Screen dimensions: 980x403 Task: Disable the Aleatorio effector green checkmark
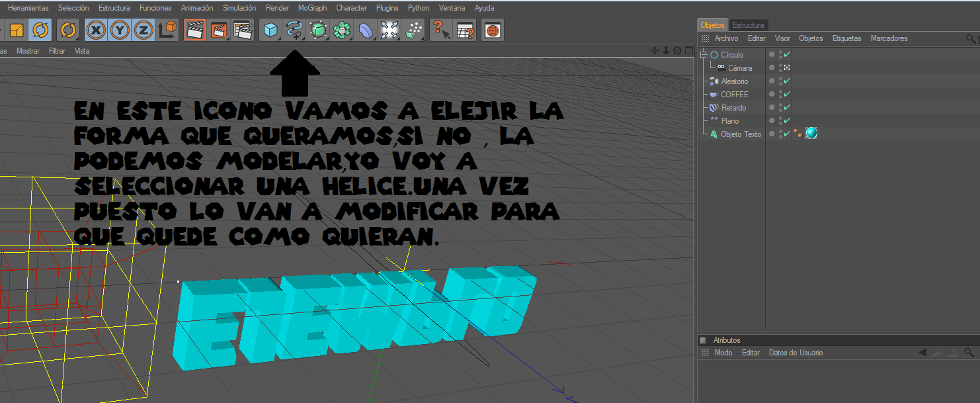point(787,81)
